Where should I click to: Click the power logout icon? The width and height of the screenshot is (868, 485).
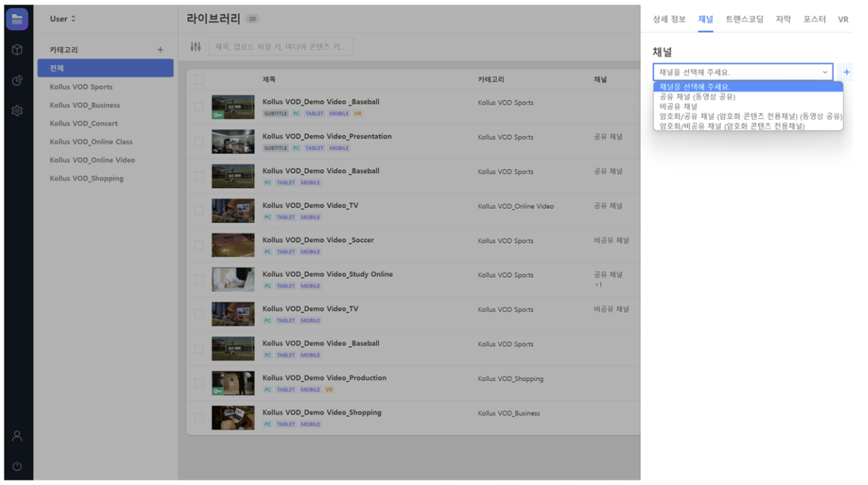coord(17,467)
